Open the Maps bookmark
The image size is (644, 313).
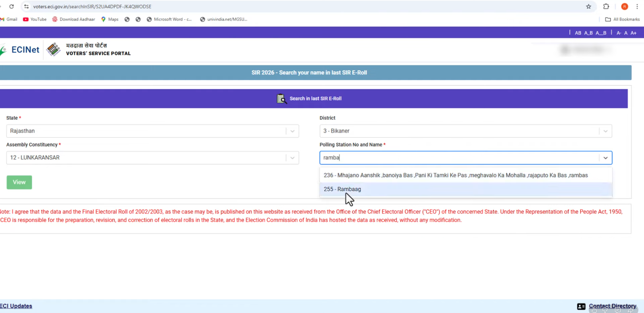point(110,19)
